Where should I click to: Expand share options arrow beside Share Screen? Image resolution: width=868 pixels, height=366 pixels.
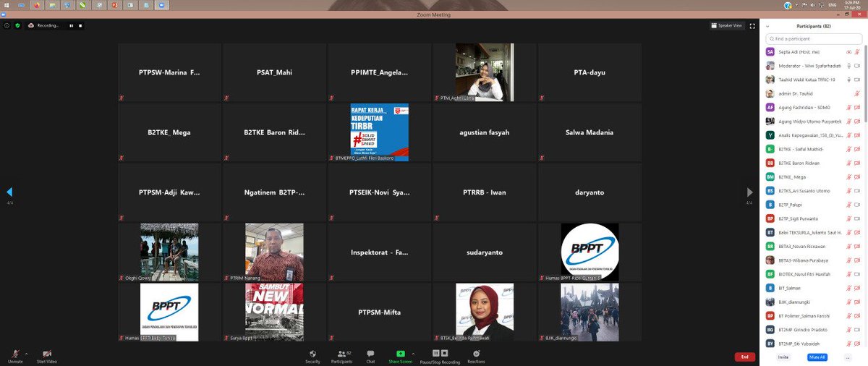[412, 353]
